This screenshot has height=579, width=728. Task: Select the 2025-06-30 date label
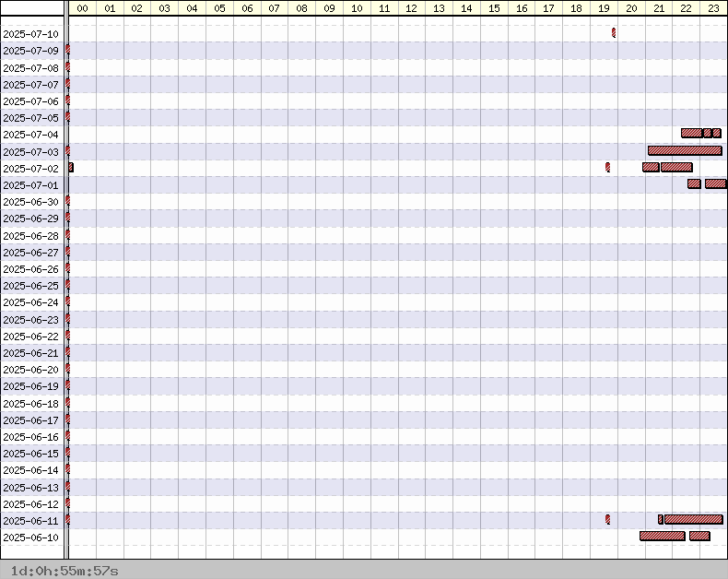click(30, 202)
